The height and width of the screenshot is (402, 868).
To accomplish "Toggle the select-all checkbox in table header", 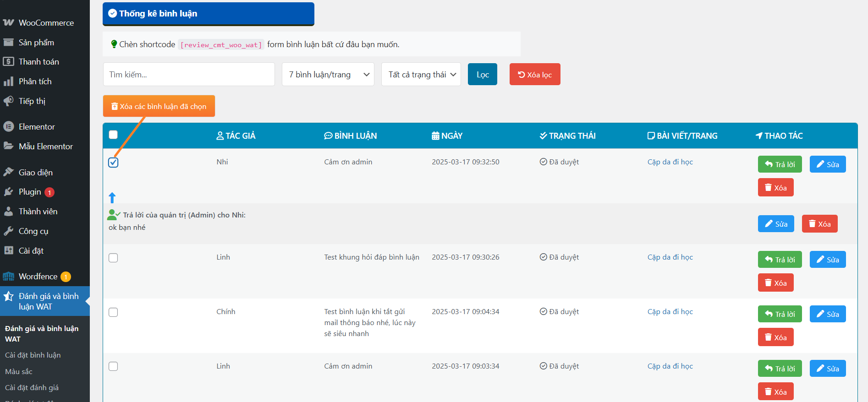I will (113, 135).
